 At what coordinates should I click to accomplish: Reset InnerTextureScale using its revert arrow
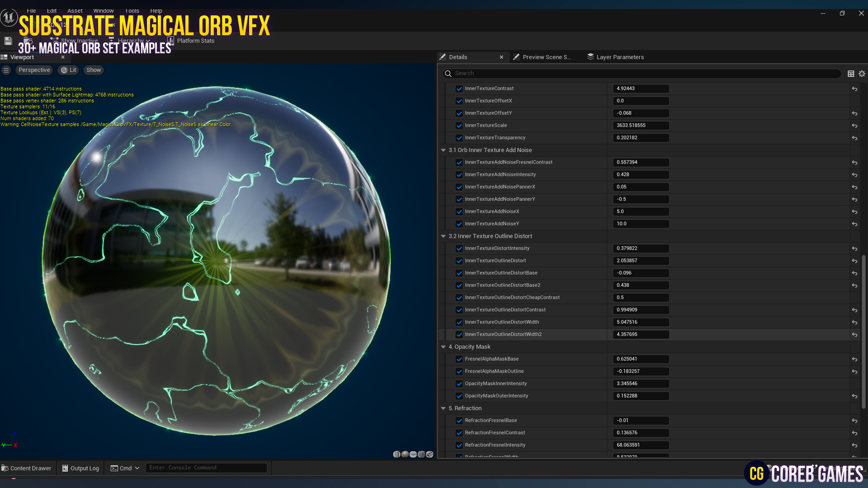(854, 126)
